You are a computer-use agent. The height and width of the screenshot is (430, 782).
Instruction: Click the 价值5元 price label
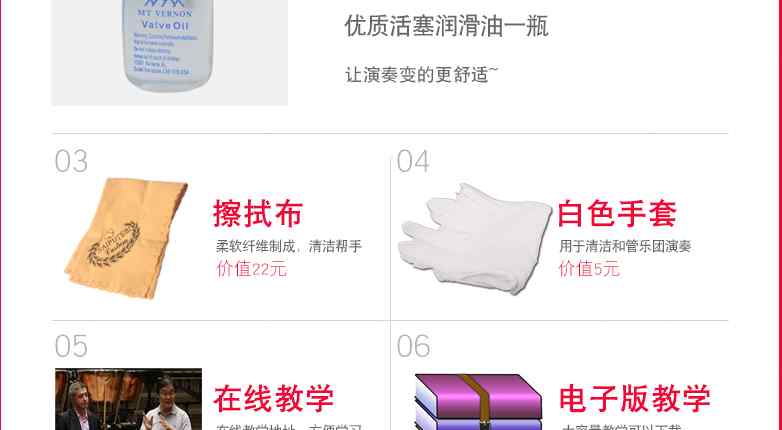click(589, 268)
